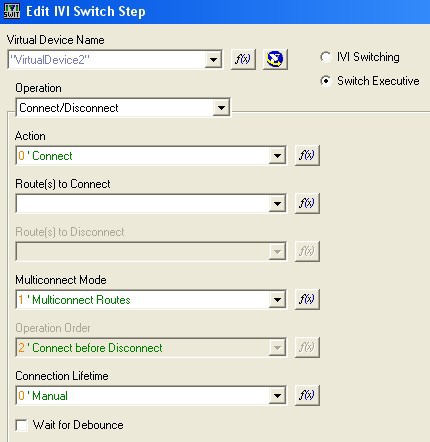Open the Route(s) to Connect dropdown arrow
Screen dimensions: 430x442
click(x=277, y=204)
